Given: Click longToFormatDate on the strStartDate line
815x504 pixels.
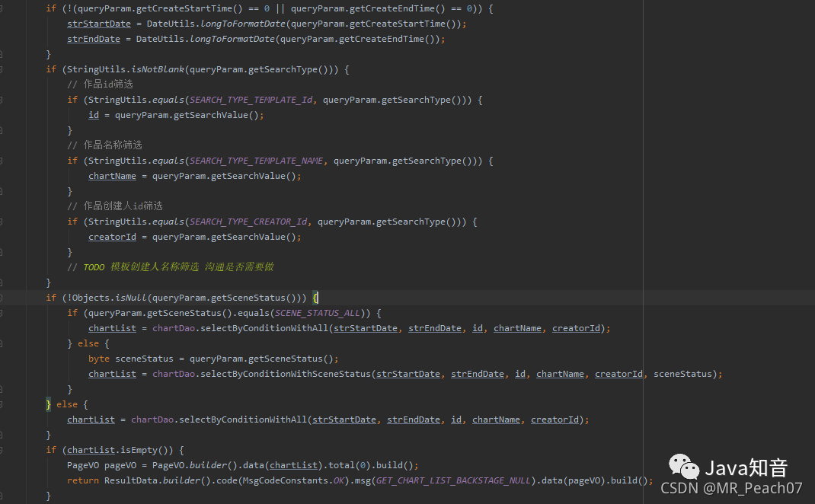Looking at the screenshot, I should pos(243,24).
